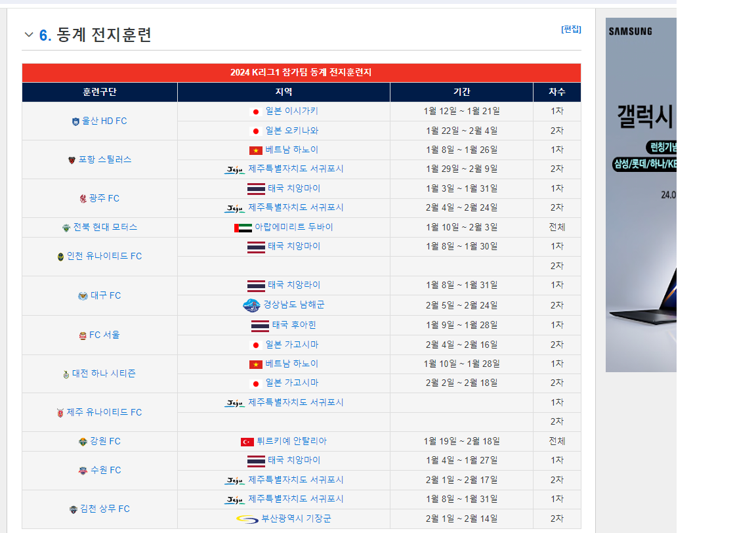Viewport: 756px width, 533px height.
Task: Click the 전북 현대 모터스 club crest
Action: point(66,228)
